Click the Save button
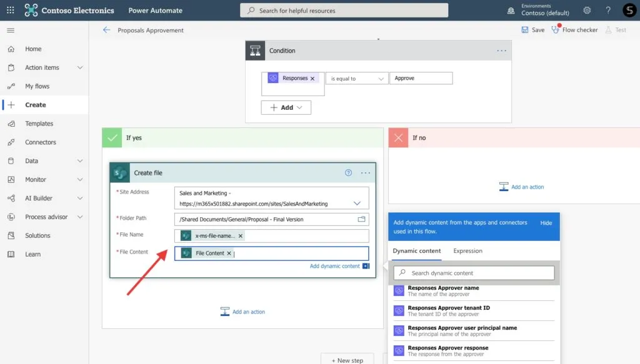This screenshot has width=640, height=364. pos(533,30)
